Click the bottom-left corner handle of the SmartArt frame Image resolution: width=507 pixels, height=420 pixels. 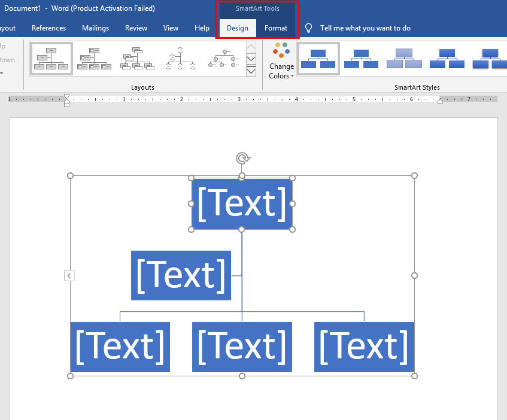pyautogui.click(x=70, y=376)
